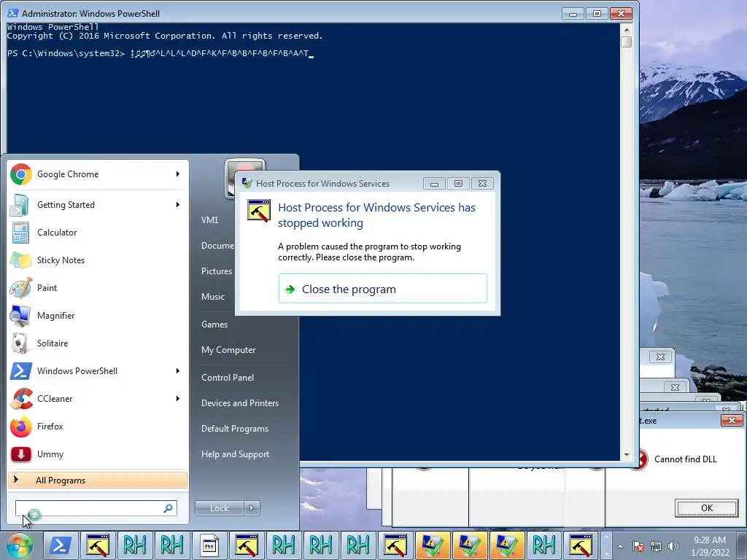
Task: Open the document-page icon in the taskbar
Action: [x=209, y=545]
